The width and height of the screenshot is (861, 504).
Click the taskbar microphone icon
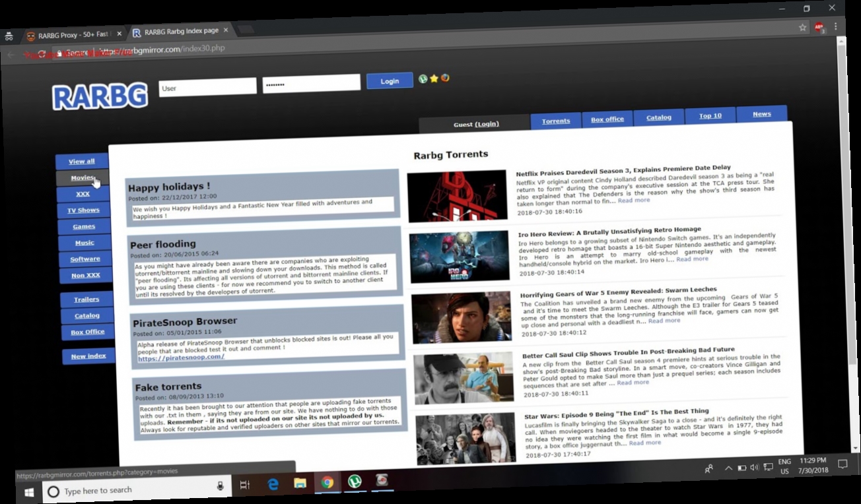[221, 486]
